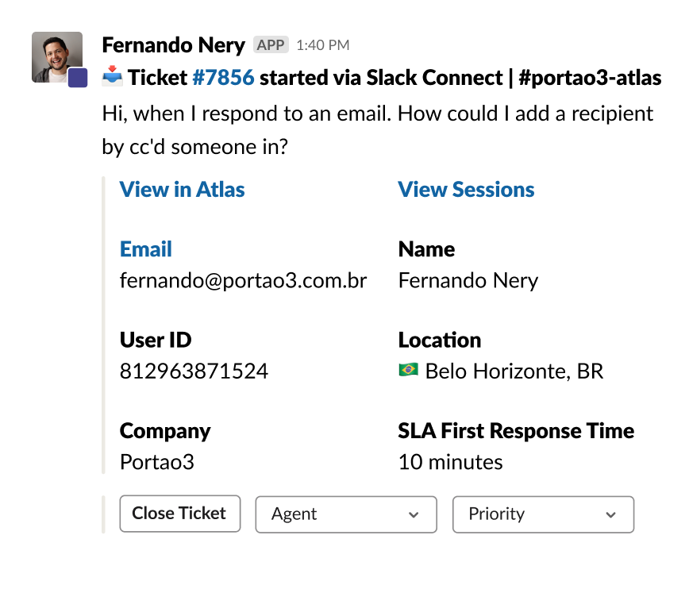The width and height of the screenshot is (689, 616).
Task: Click the 1:40 PM message timestamp
Action: point(322,45)
